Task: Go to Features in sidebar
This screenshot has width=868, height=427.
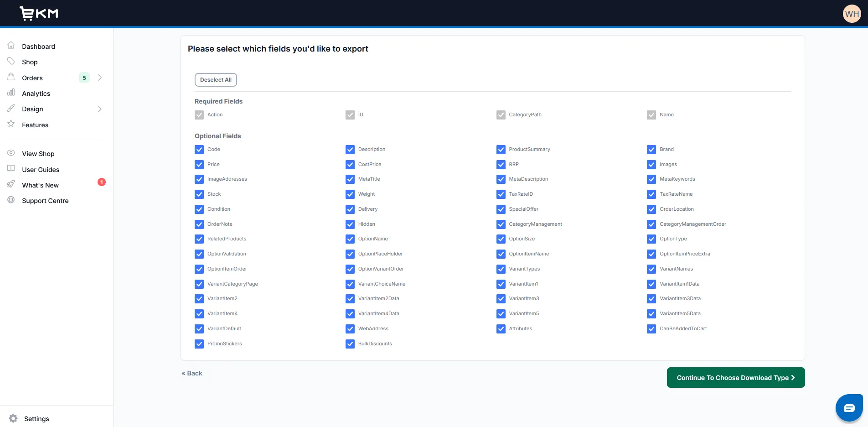Action: [35, 125]
